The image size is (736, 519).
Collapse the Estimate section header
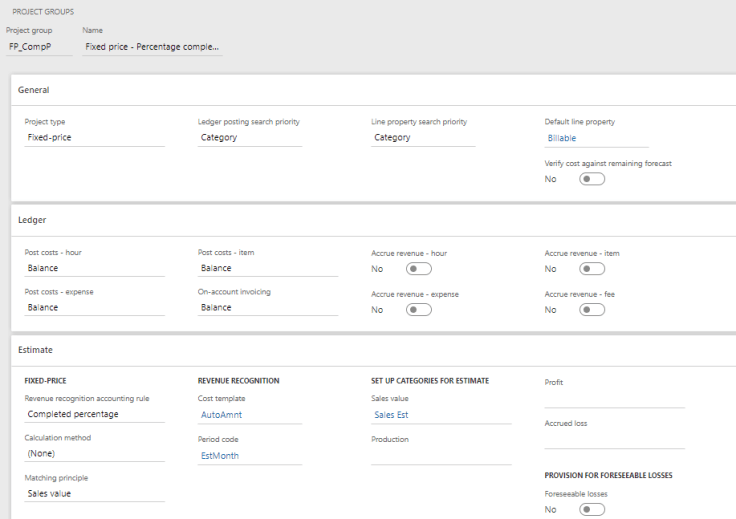[x=36, y=350]
